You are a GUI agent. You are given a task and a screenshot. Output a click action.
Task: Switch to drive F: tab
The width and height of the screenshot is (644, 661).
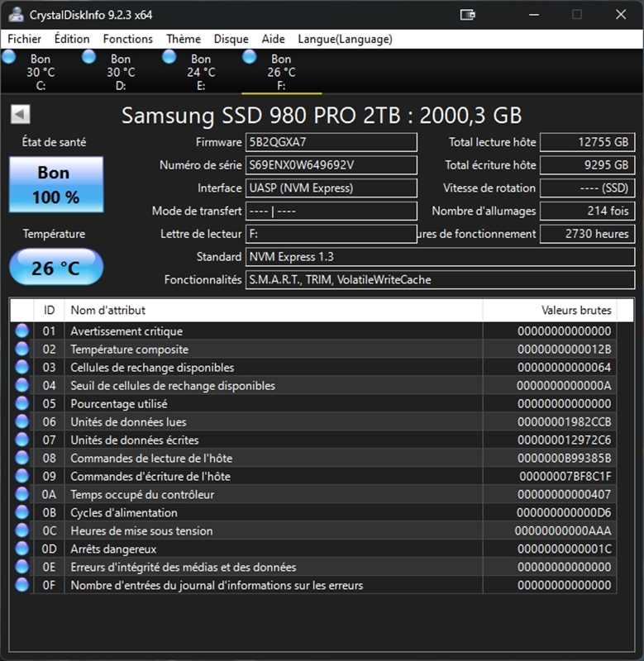[281, 72]
